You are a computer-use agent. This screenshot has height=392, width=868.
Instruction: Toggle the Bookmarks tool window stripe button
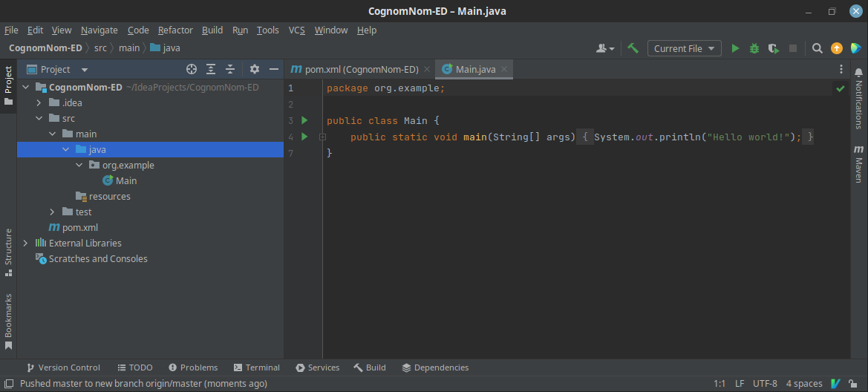pos(8,321)
